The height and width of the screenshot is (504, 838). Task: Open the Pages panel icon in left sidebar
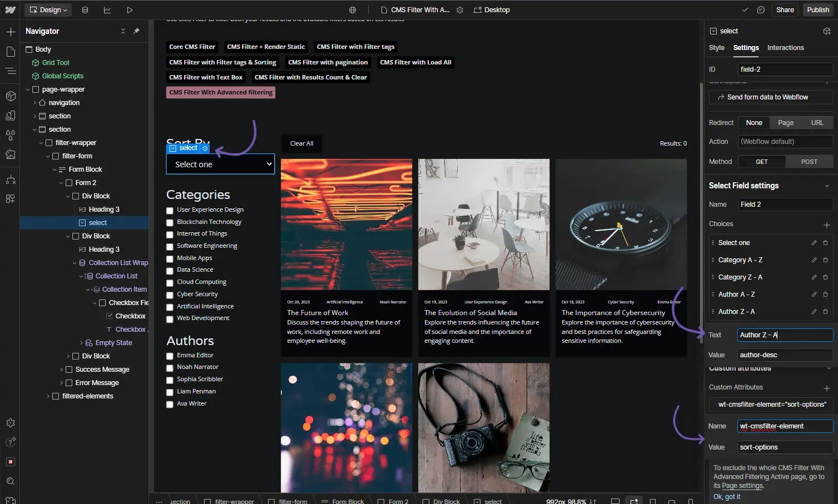tap(11, 52)
